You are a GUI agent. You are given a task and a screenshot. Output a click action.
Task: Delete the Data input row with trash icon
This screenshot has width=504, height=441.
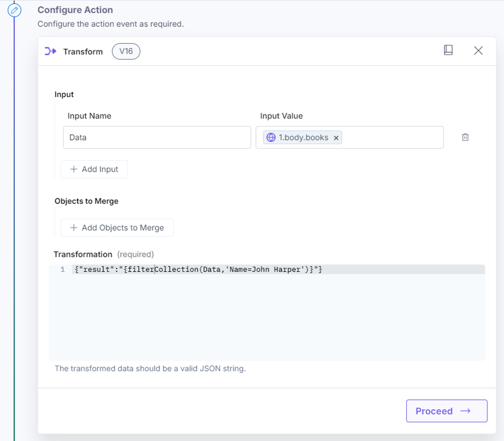465,137
